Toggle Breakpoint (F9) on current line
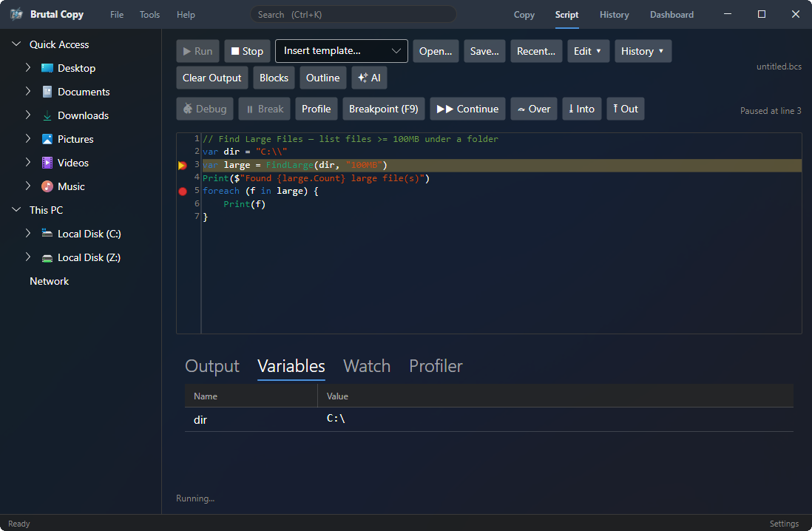This screenshot has height=531, width=812. pyautogui.click(x=383, y=109)
